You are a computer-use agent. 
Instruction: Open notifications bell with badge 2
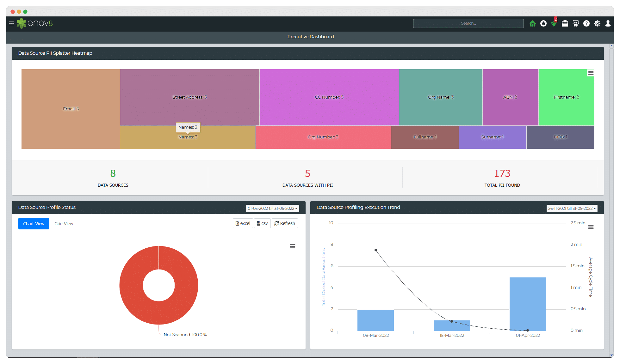tap(554, 23)
